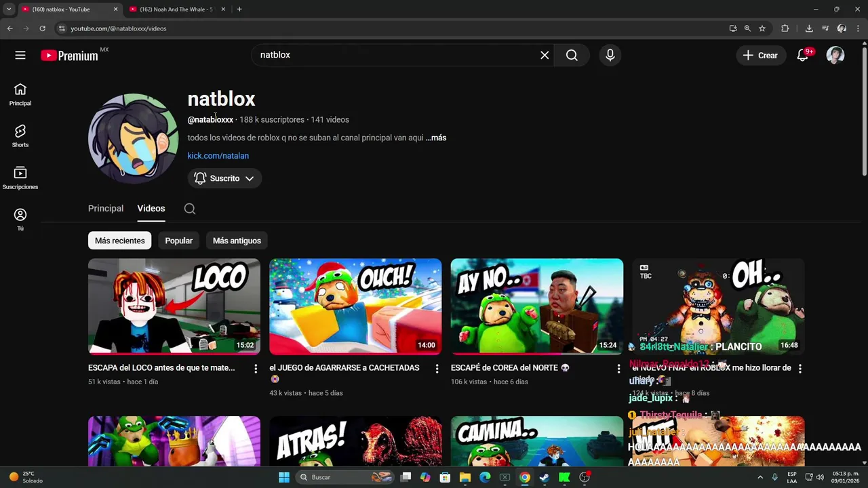
Task: Reload the browser page
Action: (x=42, y=28)
